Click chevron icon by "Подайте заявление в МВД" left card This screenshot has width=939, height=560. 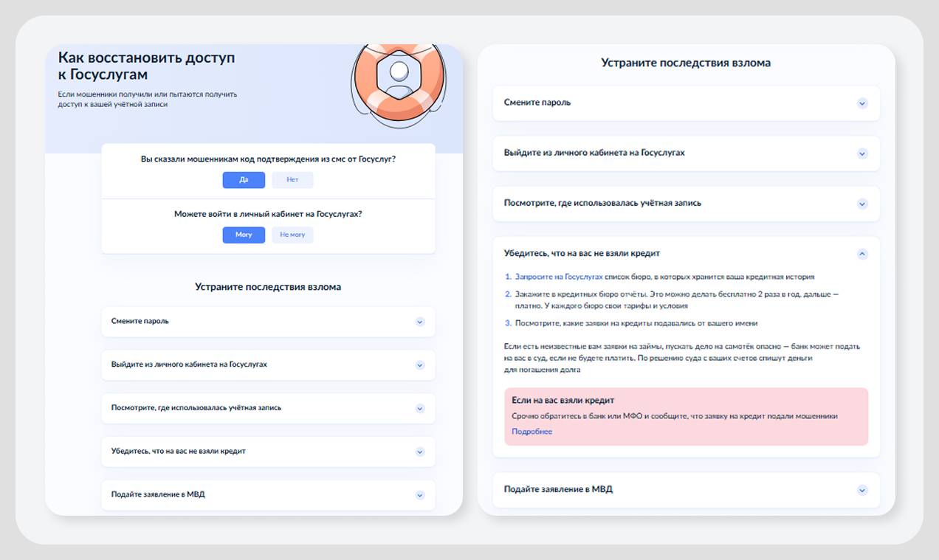(x=420, y=495)
